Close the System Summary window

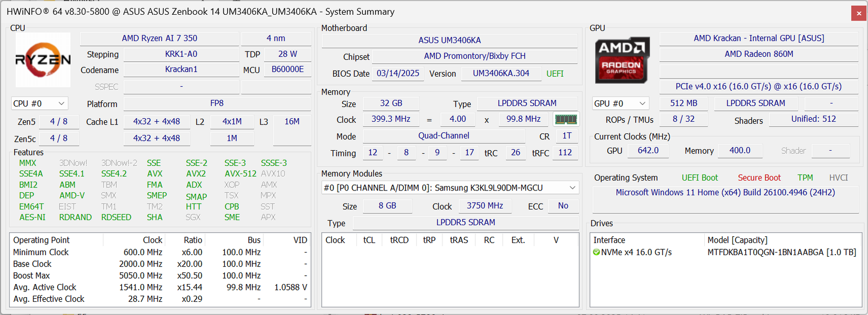coord(859,13)
